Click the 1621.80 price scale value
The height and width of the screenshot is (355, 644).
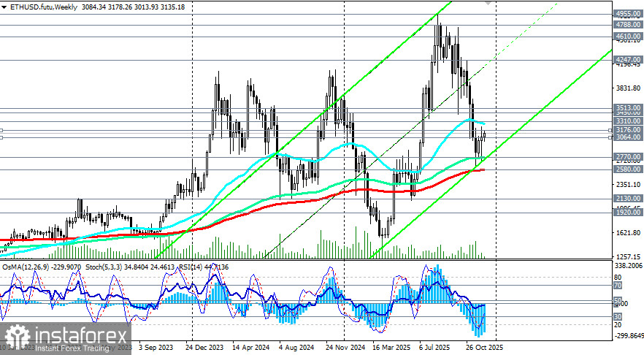click(x=629, y=232)
